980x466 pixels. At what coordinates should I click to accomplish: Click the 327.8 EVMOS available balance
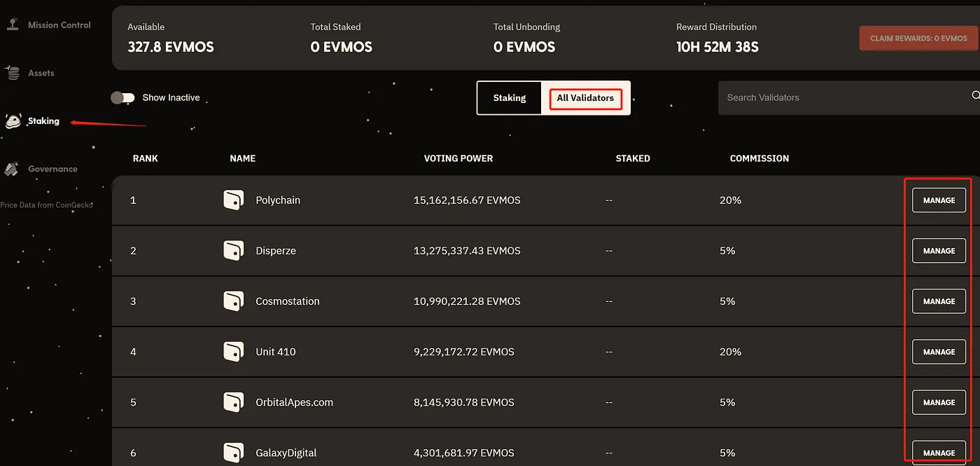point(171,48)
